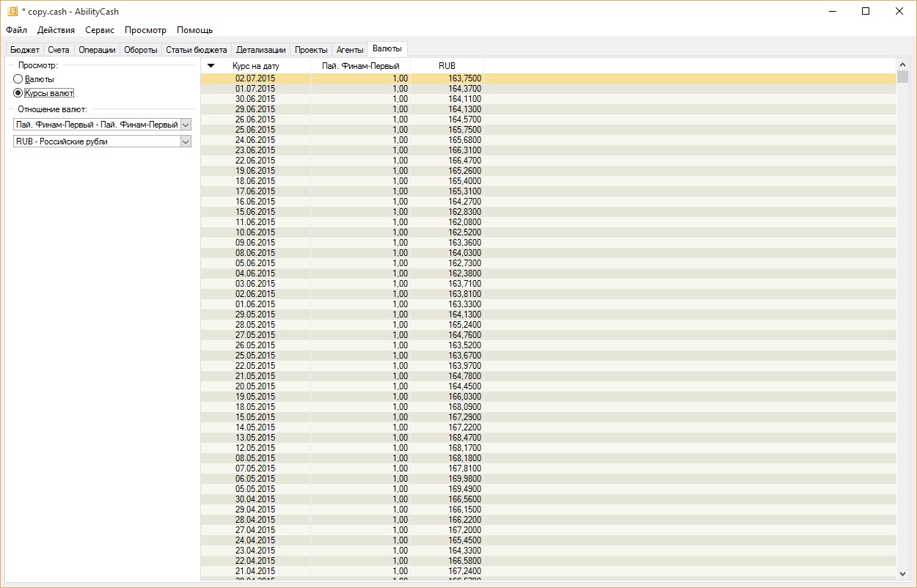This screenshot has height=588, width=917.
Task: Open the Действия menu
Action: click(x=56, y=30)
